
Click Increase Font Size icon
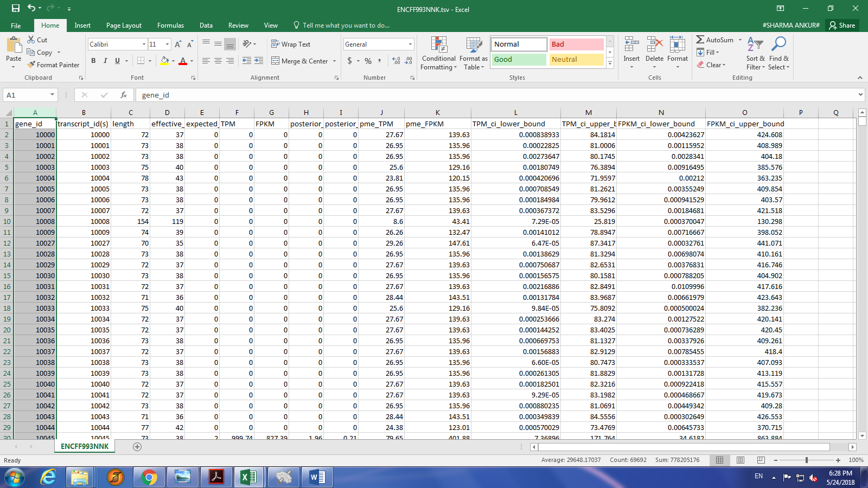178,44
